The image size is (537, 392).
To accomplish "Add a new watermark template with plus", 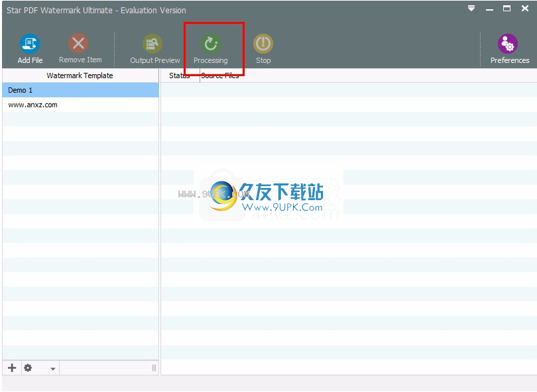I will pyautogui.click(x=12, y=367).
